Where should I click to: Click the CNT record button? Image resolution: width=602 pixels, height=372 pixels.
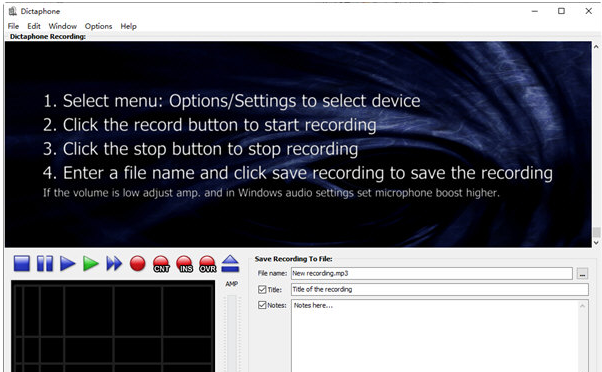(x=161, y=264)
